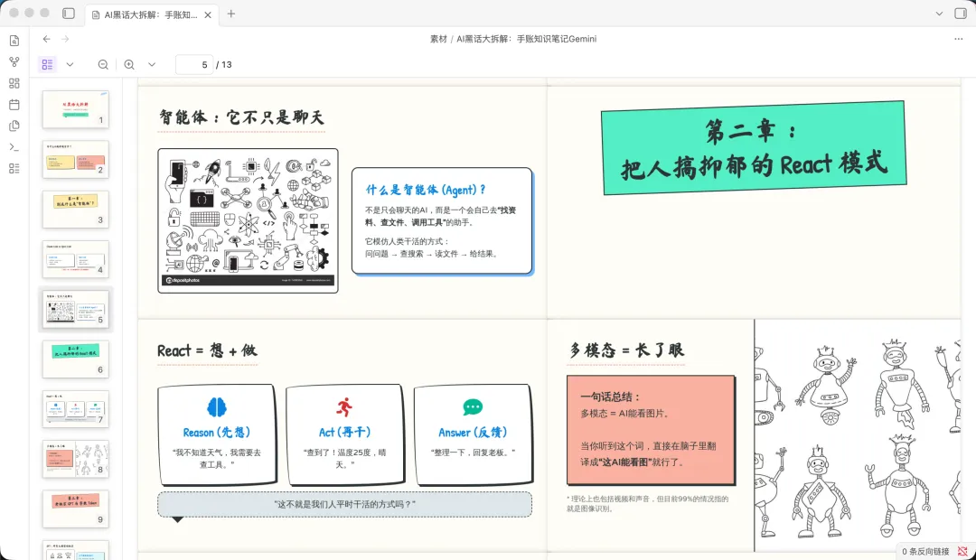The height and width of the screenshot is (560, 976).
Task: Click the Reason (先想) label
Action: tap(217, 433)
